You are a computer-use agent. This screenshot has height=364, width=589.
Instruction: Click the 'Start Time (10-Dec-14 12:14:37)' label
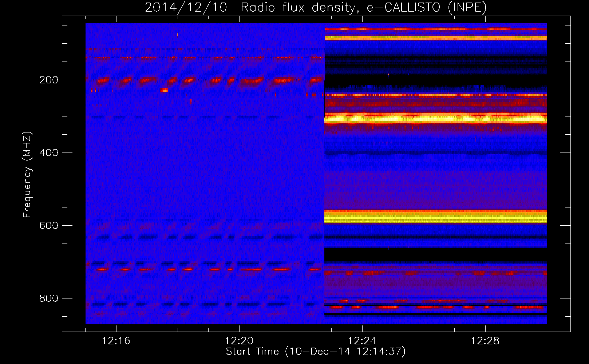click(x=316, y=352)
